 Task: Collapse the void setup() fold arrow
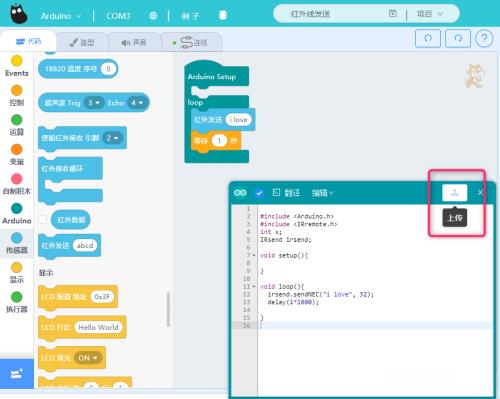254,255
